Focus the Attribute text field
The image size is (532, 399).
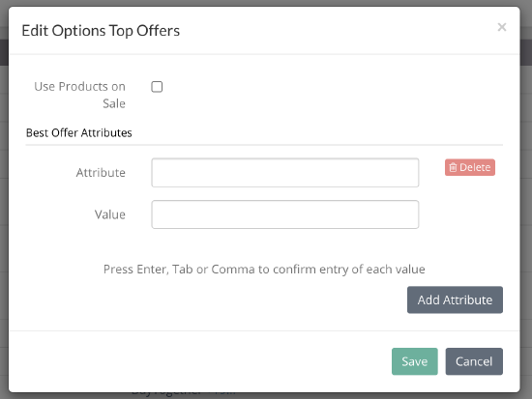point(285,173)
